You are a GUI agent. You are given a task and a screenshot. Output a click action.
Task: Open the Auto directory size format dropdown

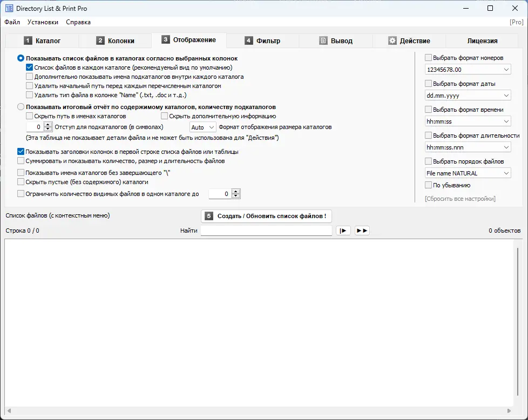click(202, 127)
